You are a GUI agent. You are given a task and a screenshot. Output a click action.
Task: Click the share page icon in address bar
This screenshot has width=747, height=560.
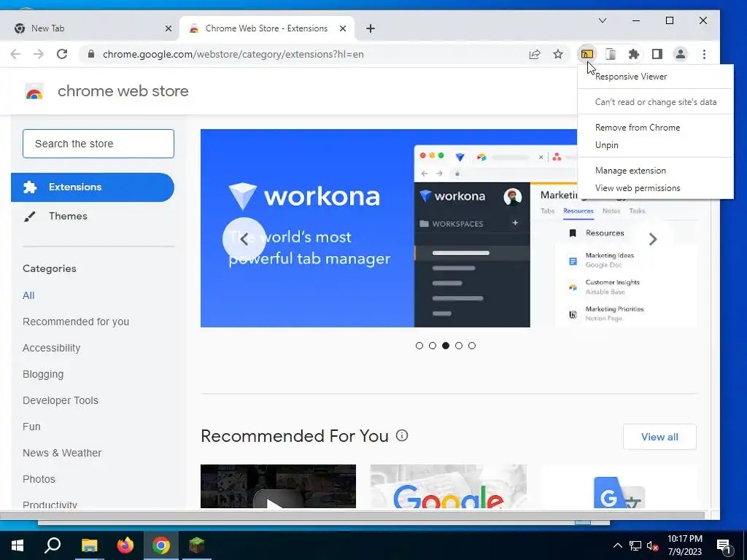click(x=535, y=54)
